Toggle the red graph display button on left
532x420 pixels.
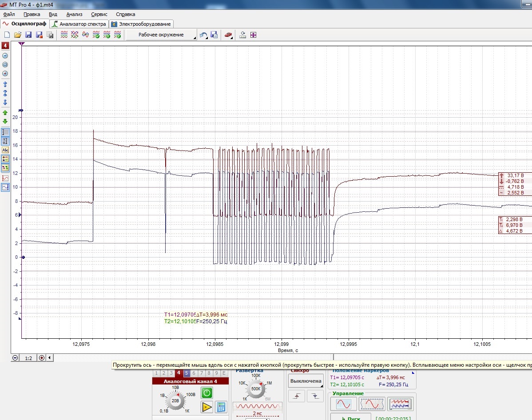(5, 178)
